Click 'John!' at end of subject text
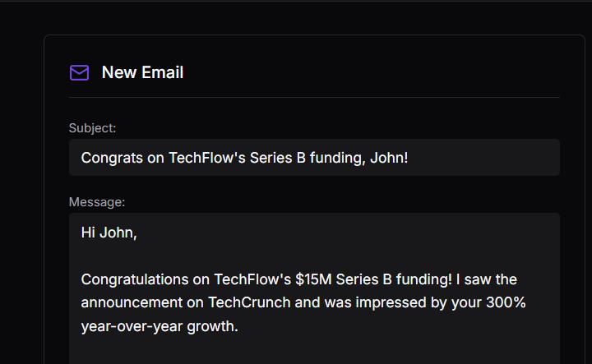This screenshot has width=592, height=364. click(389, 158)
